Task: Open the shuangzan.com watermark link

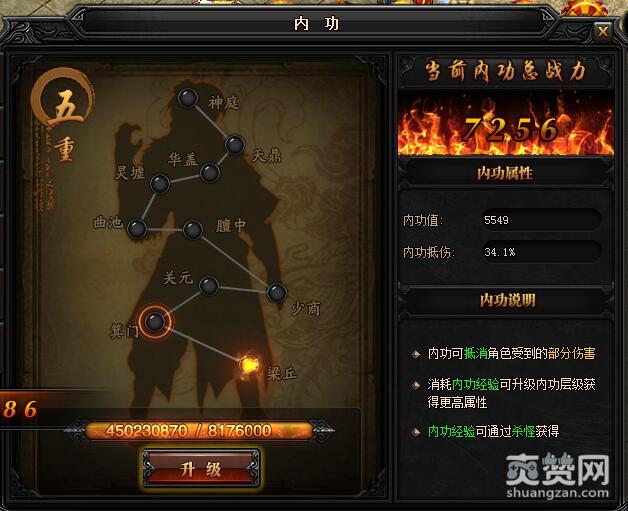Action: 557,476
